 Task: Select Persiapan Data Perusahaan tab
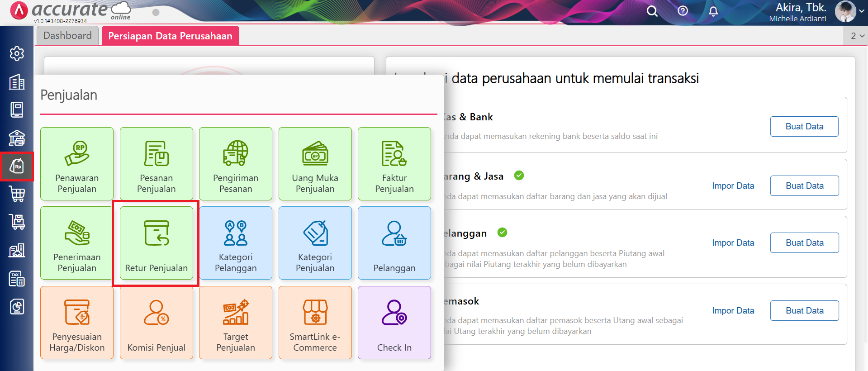pos(170,36)
